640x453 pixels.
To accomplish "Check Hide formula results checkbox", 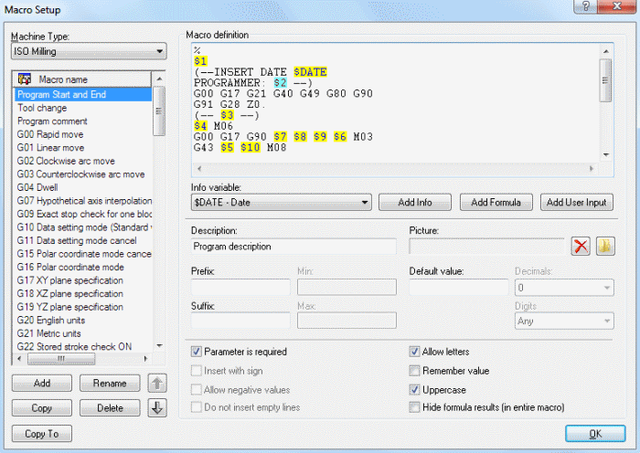I will pyautogui.click(x=414, y=407).
